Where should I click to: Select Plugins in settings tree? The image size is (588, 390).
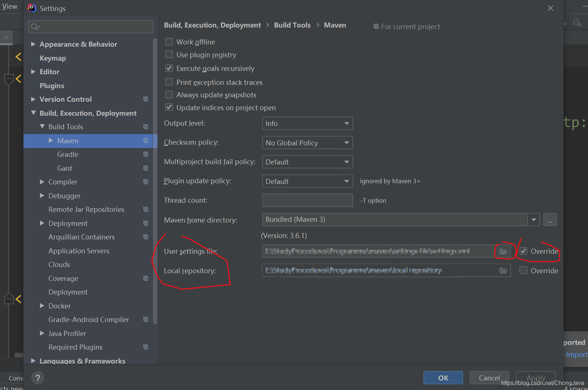(x=52, y=86)
